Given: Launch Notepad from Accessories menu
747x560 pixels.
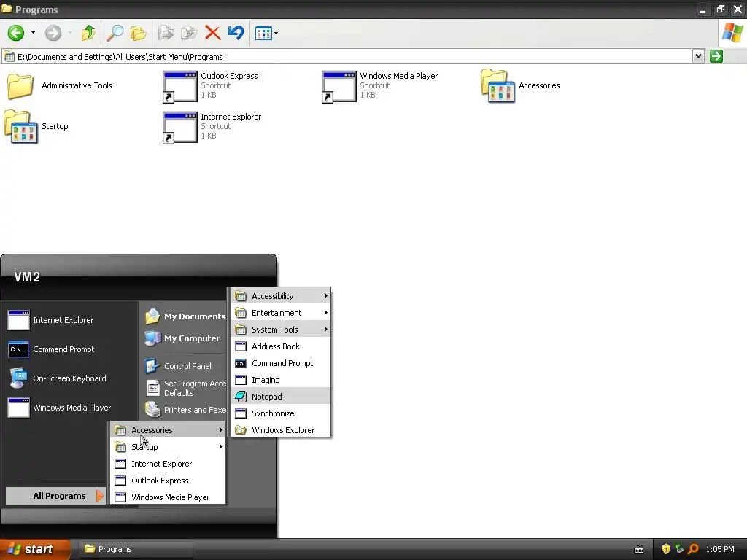Looking at the screenshot, I should 281,397.
